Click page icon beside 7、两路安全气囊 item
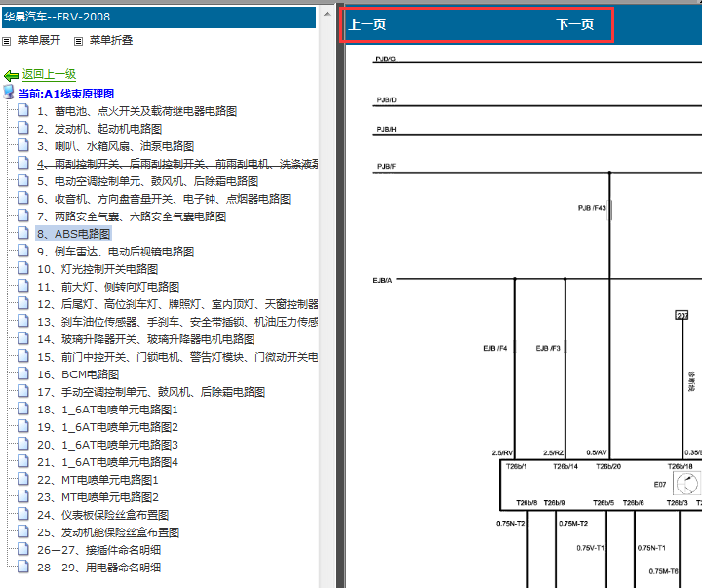702x588 pixels. pyautogui.click(x=23, y=216)
